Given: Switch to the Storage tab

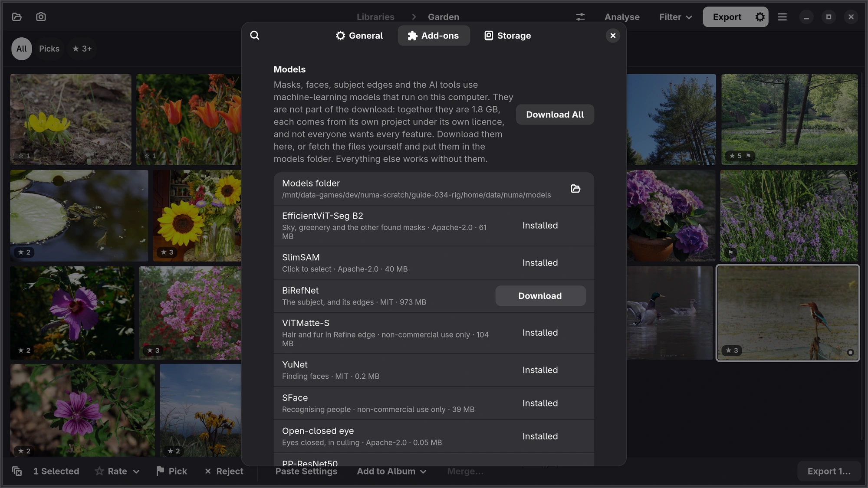Looking at the screenshot, I should tap(507, 36).
